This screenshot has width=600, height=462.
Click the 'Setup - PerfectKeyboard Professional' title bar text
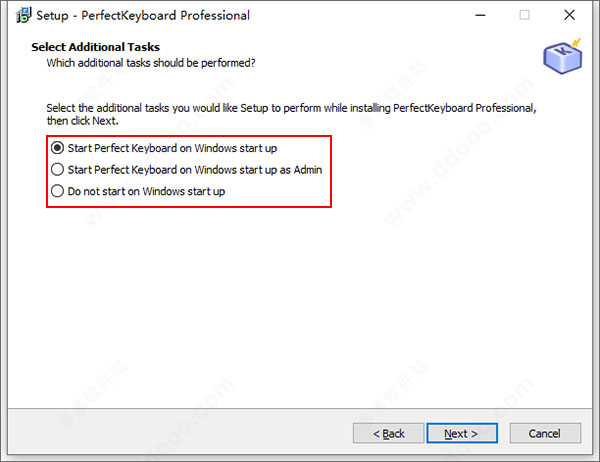coord(143,15)
